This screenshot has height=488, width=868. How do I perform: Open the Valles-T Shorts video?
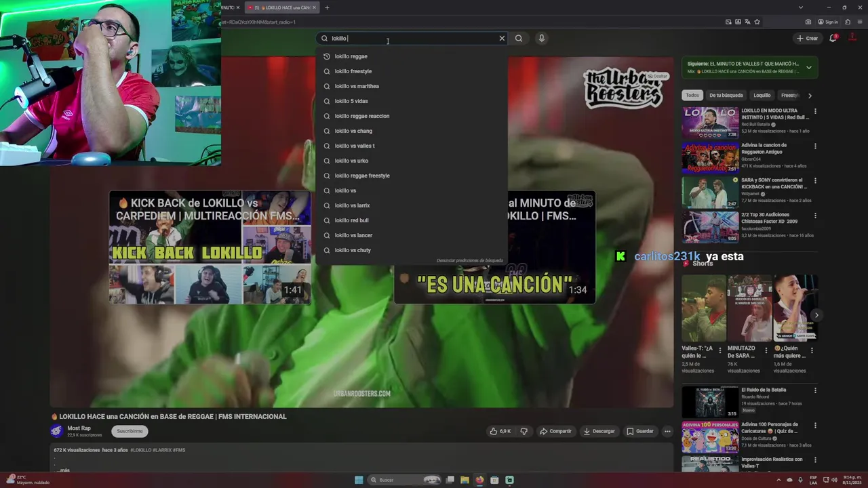[x=703, y=308]
